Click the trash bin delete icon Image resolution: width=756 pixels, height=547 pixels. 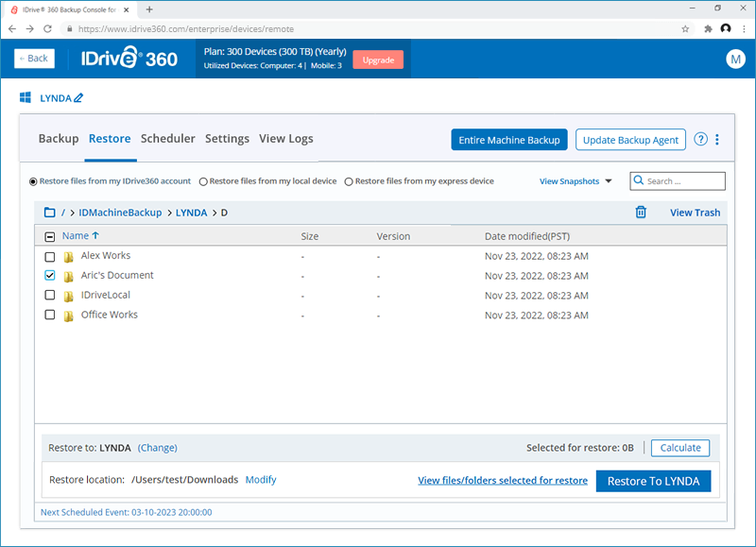click(x=641, y=213)
